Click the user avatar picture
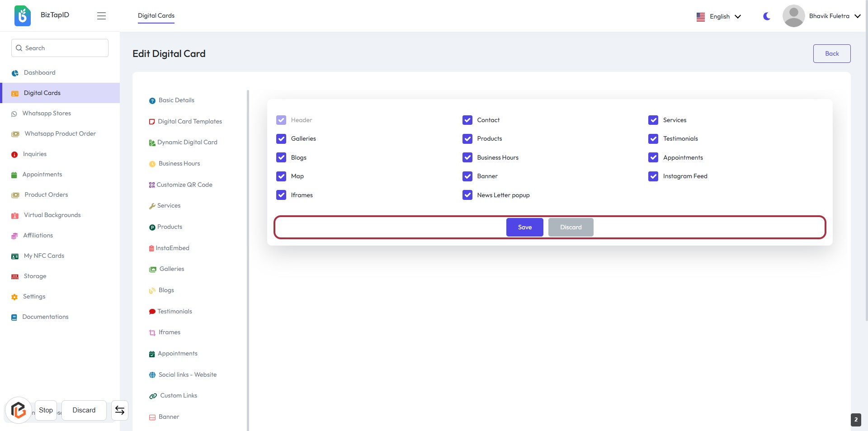This screenshot has width=868, height=431. [x=793, y=16]
